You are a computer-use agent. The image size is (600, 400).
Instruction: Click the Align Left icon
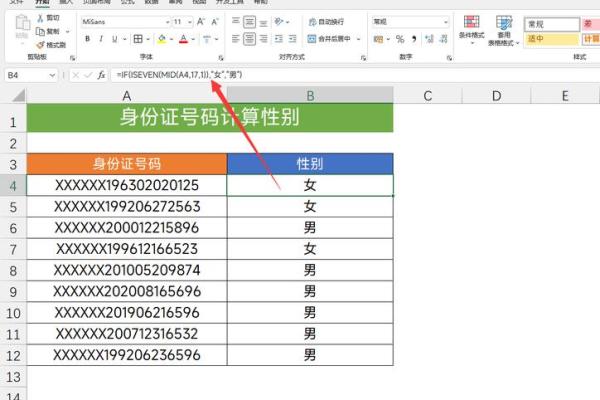(236, 39)
